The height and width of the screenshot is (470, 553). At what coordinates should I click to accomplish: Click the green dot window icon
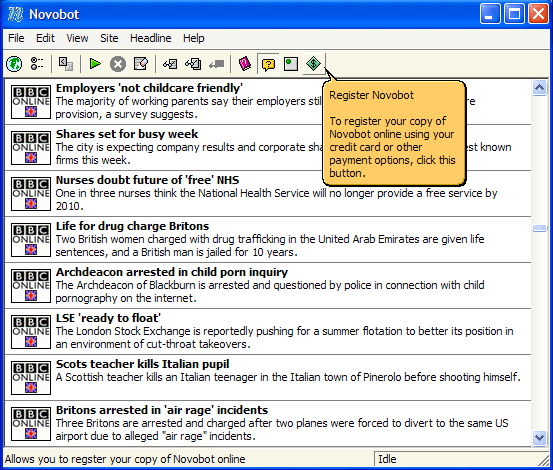(291, 64)
